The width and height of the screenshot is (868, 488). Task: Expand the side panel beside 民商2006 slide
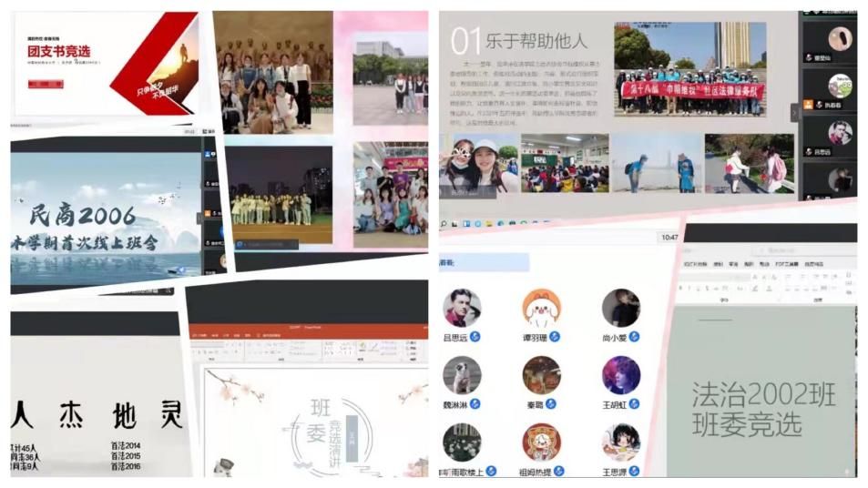[199, 219]
